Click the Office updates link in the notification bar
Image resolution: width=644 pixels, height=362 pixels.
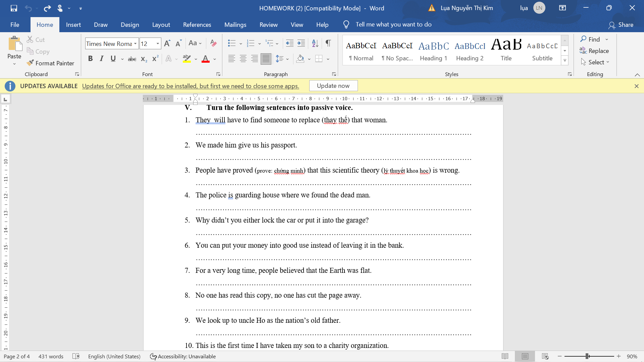coord(191,86)
